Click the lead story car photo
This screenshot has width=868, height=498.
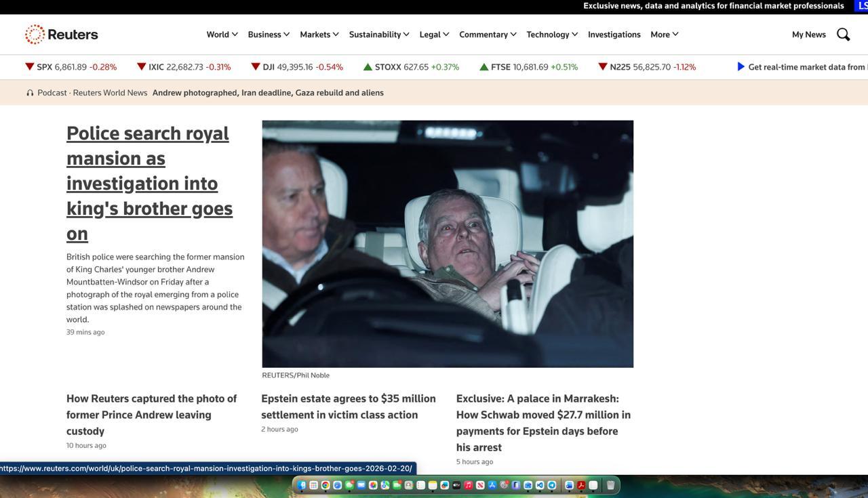(x=448, y=244)
